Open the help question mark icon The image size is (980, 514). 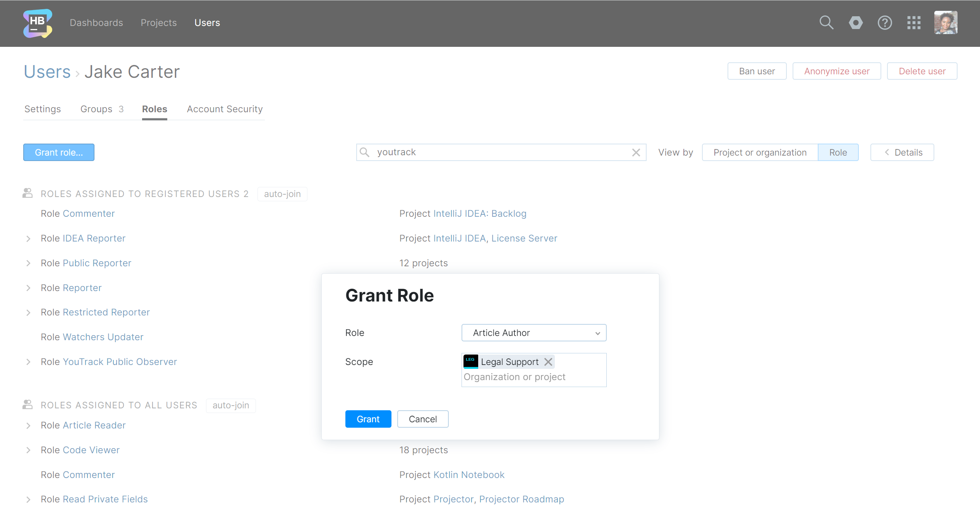(x=885, y=23)
